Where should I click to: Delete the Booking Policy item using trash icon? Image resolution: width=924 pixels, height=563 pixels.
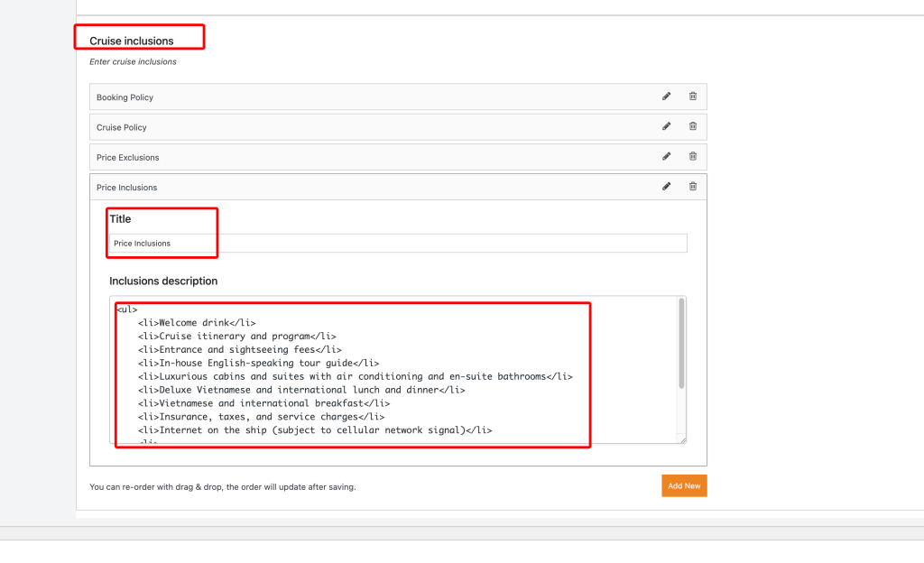[693, 97]
